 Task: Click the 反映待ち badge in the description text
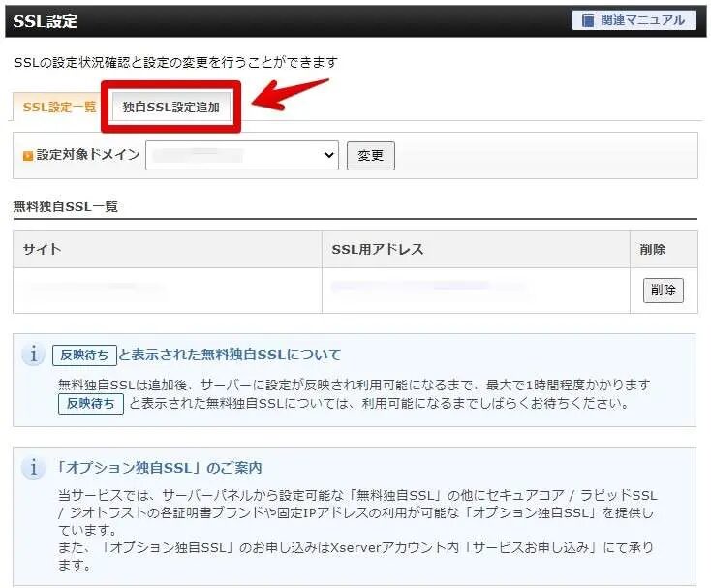[x=90, y=403]
